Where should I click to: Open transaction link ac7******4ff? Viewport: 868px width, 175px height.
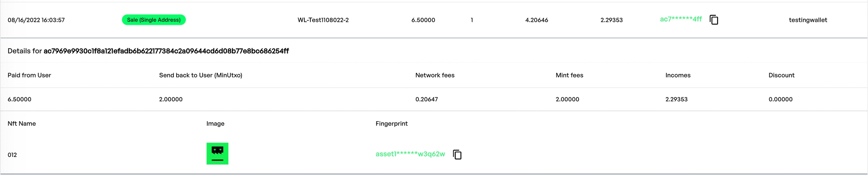click(x=680, y=19)
